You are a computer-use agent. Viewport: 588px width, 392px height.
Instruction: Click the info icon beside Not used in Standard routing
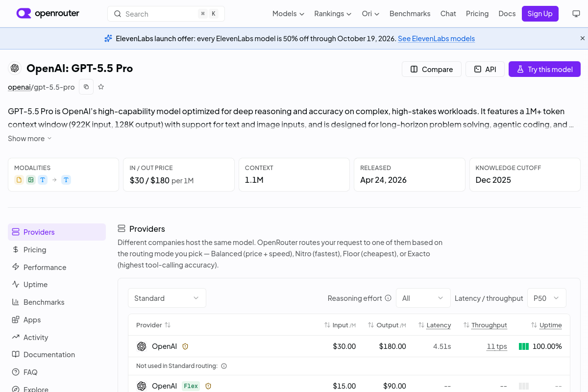pos(224,366)
